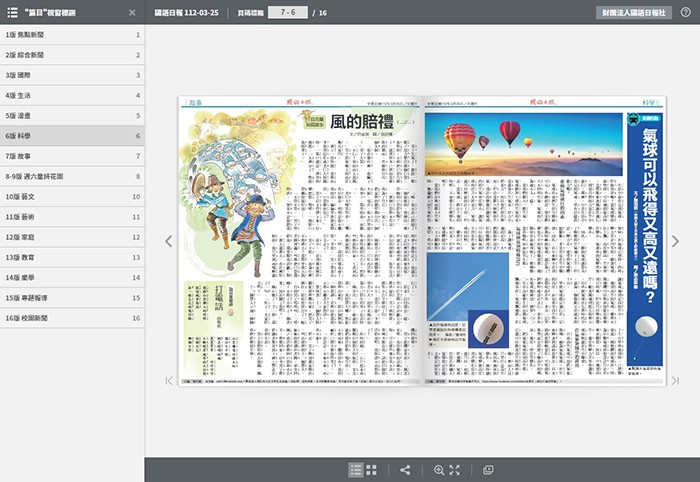Image resolution: width=700 pixels, height=482 pixels.
Task: Click the help question mark icon
Action: (685, 12)
